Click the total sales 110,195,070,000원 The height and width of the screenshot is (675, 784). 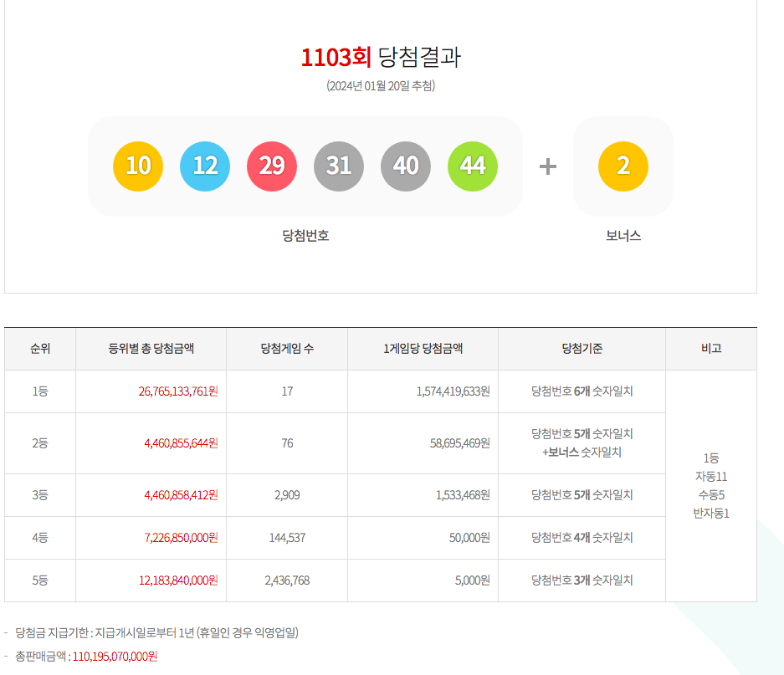115,657
